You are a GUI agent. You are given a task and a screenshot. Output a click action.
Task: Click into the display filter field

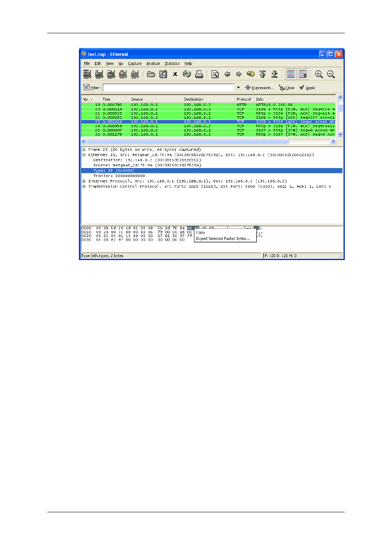pyautogui.click(x=168, y=88)
